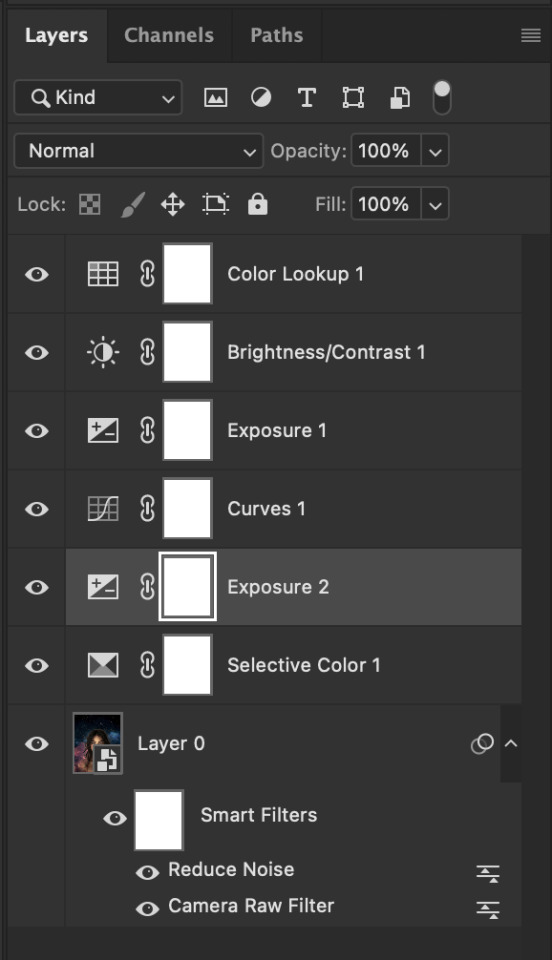Lock image pixels brush icon
Viewport: 552px width, 960px height.
(133, 204)
